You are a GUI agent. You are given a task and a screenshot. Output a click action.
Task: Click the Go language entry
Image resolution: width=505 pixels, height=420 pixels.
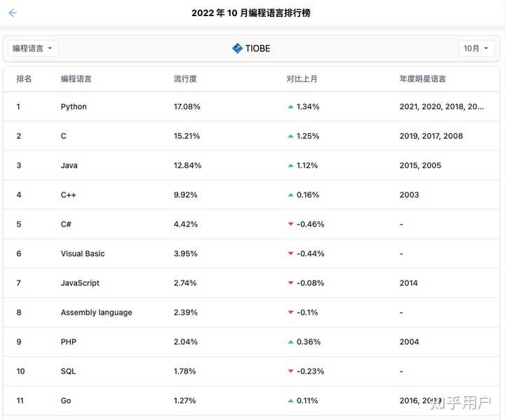[66, 401]
